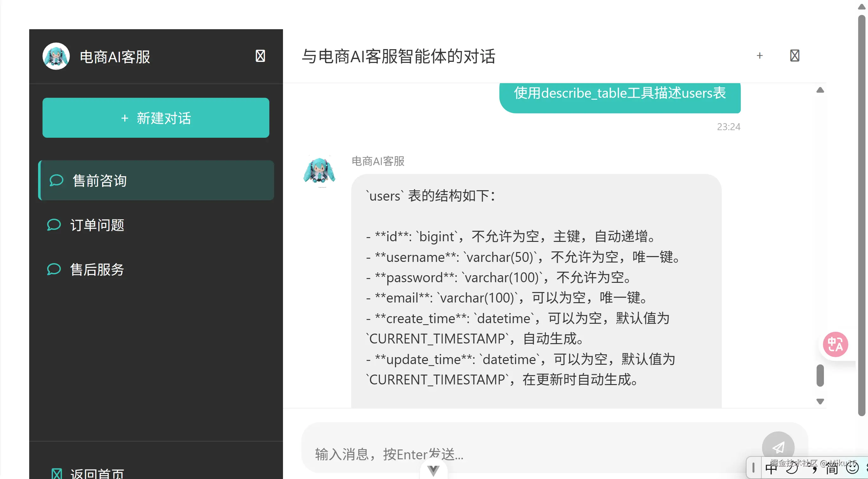Viewport: 868px width, 479px height.
Task: Click the down chevron to jump to newest message
Action: tap(433, 470)
